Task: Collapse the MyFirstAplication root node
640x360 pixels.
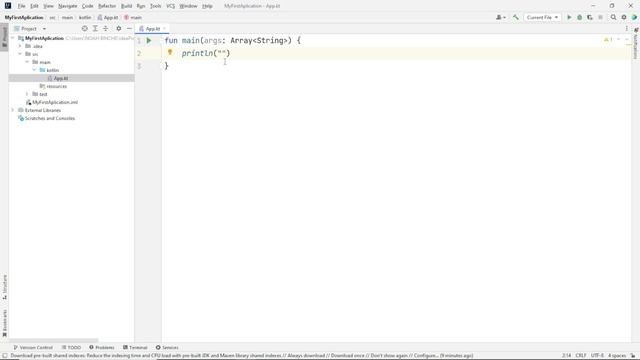Action: (x=13, y=38)
